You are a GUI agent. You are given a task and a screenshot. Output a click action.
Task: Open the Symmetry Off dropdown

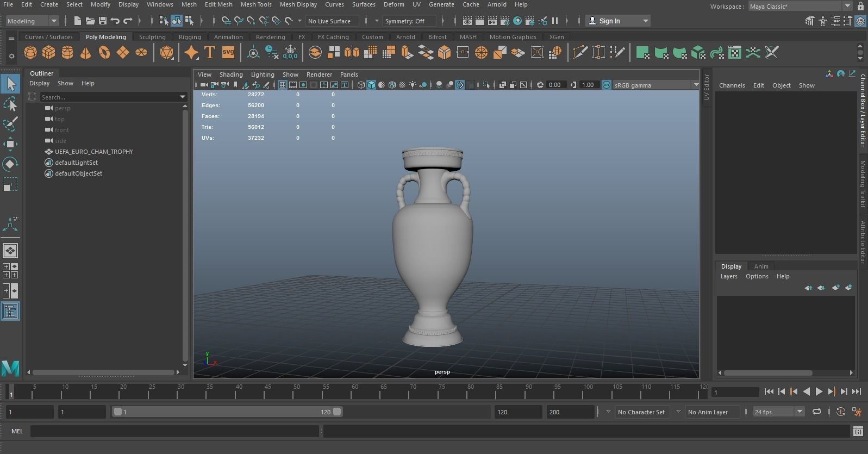[x=409, y=21]
